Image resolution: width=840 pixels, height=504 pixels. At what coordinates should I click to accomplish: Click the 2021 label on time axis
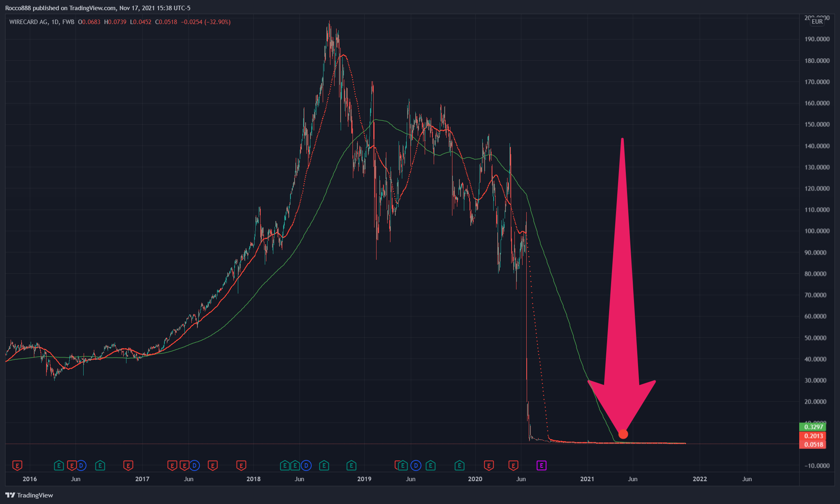click(587, 479)
